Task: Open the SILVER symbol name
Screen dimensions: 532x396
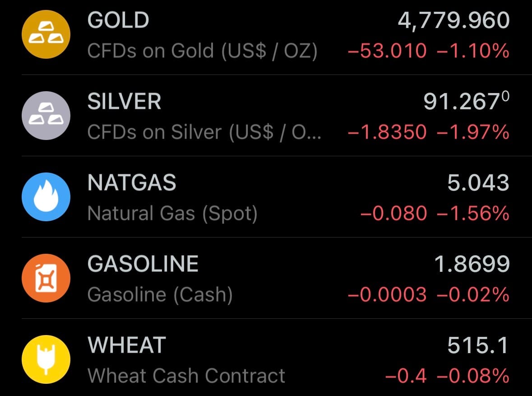Action: 124,102
